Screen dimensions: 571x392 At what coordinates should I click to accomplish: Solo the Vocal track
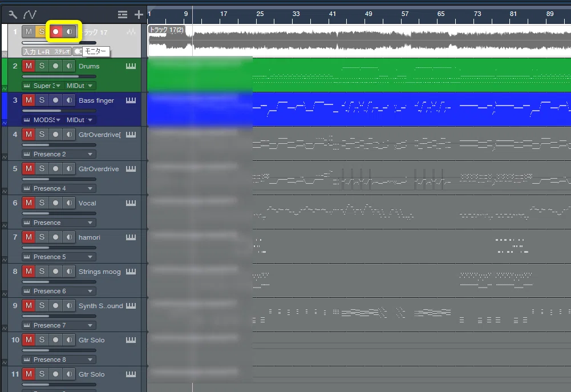click(x=42, y=203)
